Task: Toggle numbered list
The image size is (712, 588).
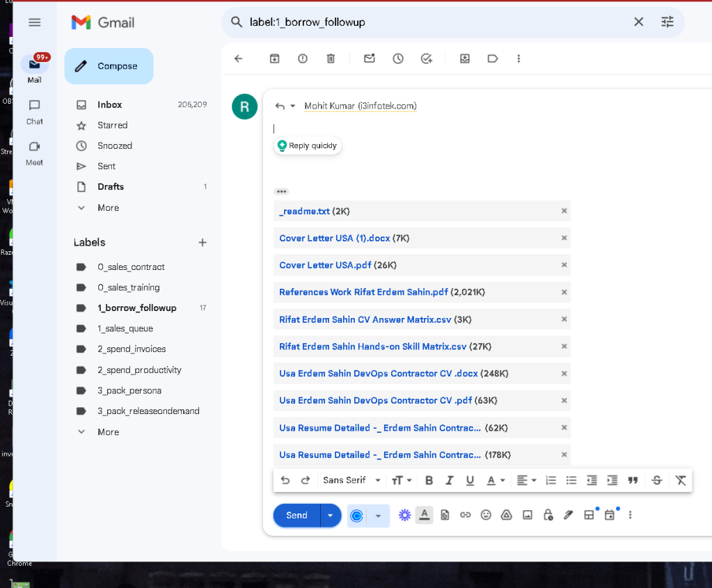Action: click(x=551, y=480)
